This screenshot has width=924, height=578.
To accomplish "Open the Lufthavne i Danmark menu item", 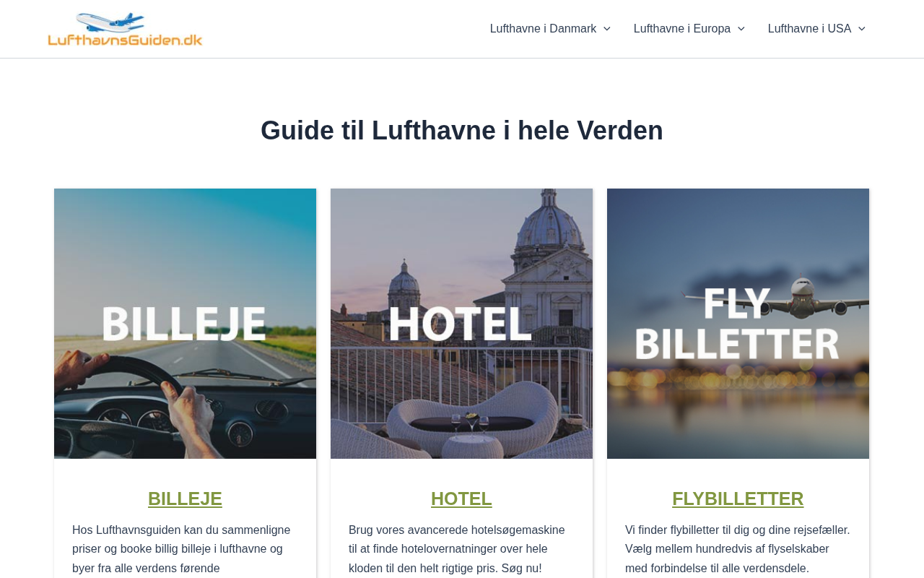I will tap(543, 29).
